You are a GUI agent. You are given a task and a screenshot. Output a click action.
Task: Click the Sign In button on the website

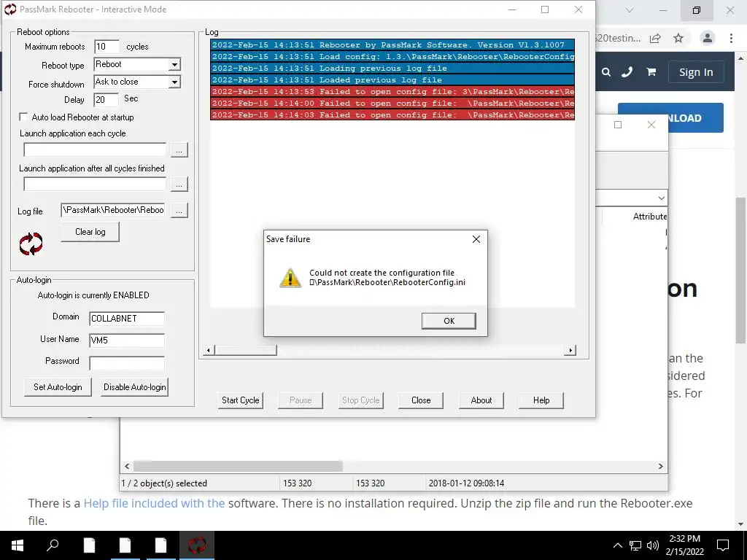[695, 72]
